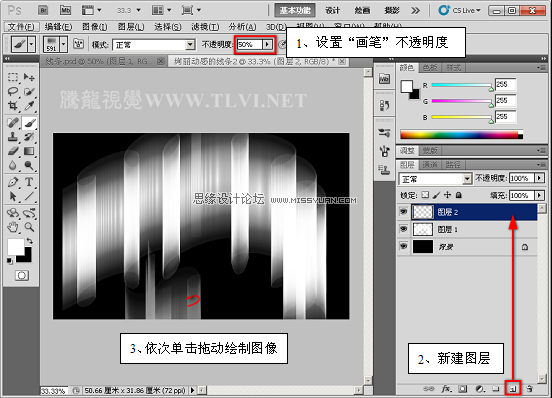The width and height of the screenshot is (552, 398).
Task: Open the CS Live menu
Action: click(x=460, y=10)
